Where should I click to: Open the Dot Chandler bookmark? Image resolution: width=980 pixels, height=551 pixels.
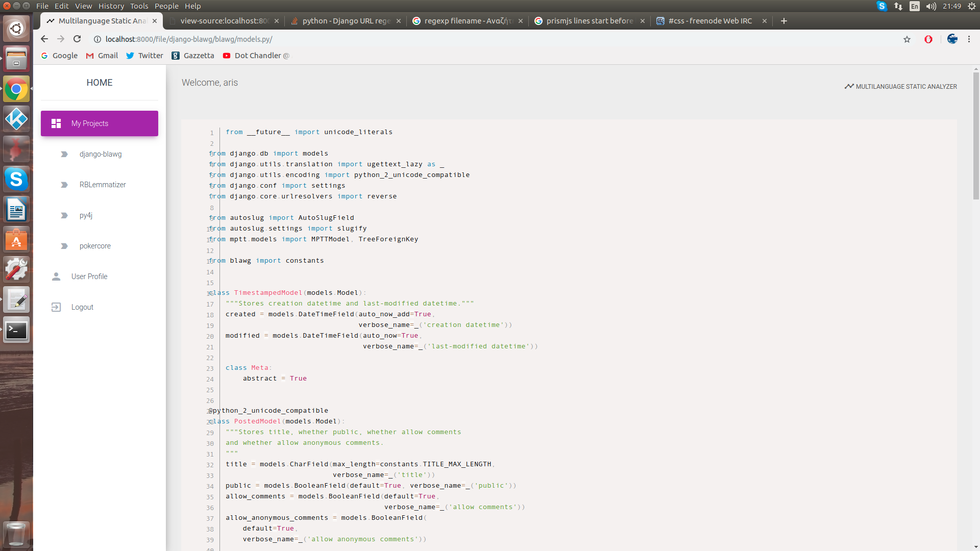tap(256, 56)
